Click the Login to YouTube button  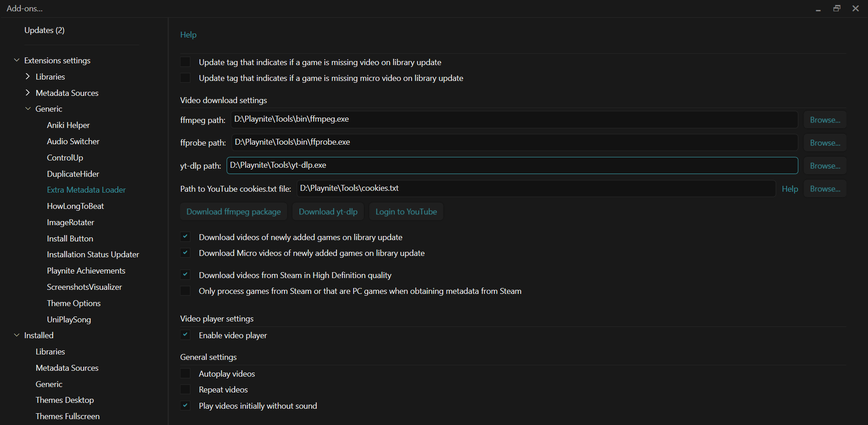tap(406, 212)
